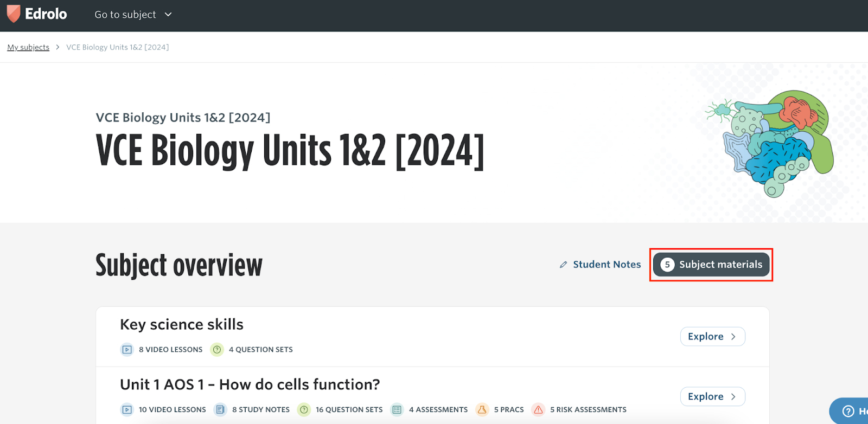The height and width of the screenshot is (424, 868).
Task: Click the Key science skills heading
Action: (x=182, y=324)
